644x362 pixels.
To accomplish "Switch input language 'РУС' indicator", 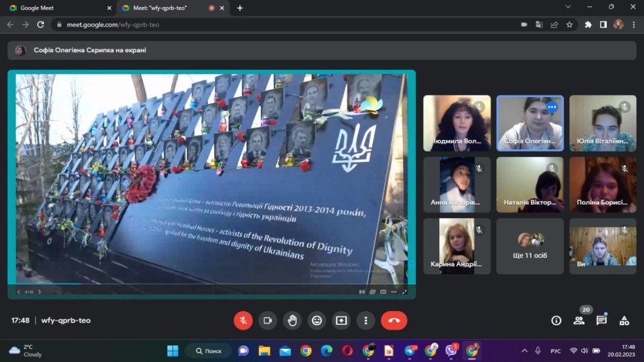I will pos(556,351).
